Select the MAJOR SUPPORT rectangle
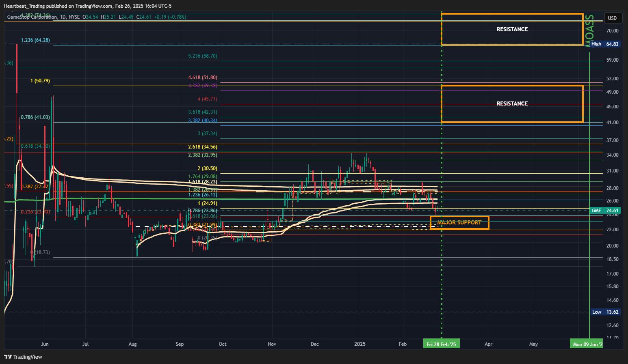Viewport: 628px width, 364px height. pyautogui.click(x=459, y=222)
